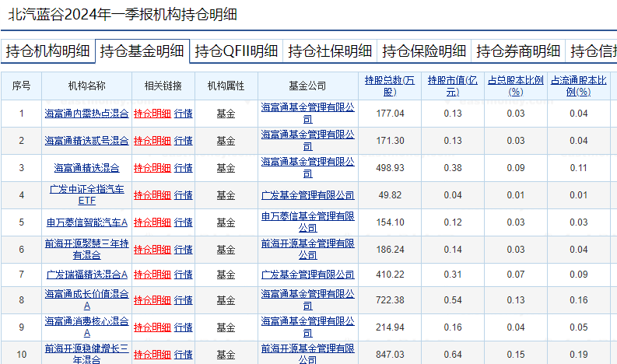Open the 持仓券商明细 tab
617x364 pixels.
518,51
